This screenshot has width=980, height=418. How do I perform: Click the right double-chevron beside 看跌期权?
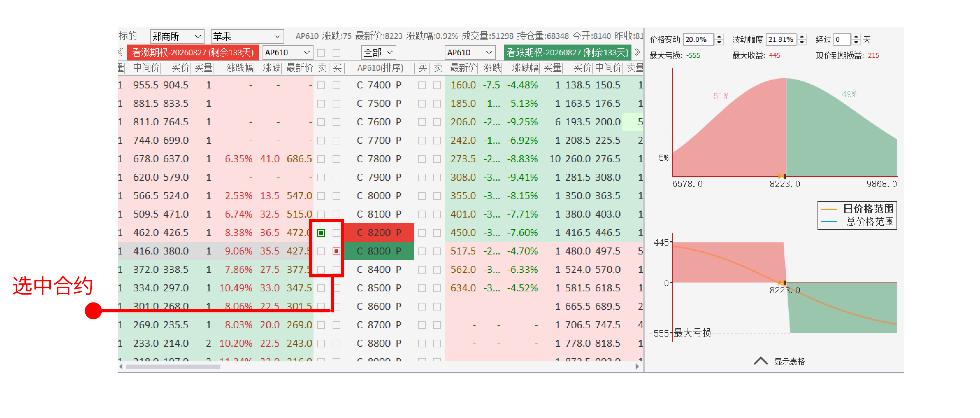638,52
